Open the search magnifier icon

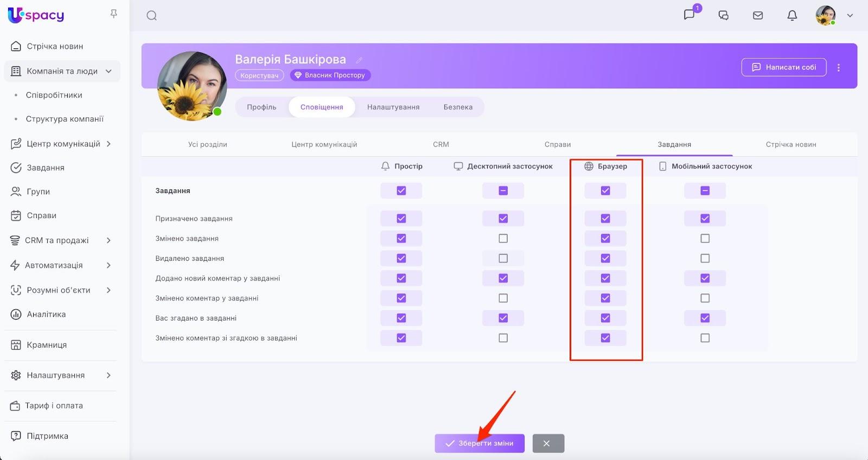click(152, 16)
